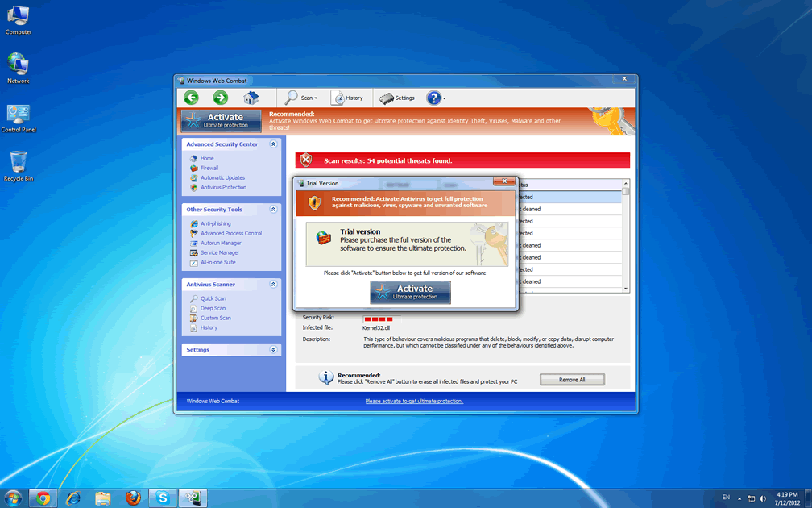Click 'Please activate to get ultimate protection' link
This screenshot has width=812, height=508.
(x=414, y=401)
